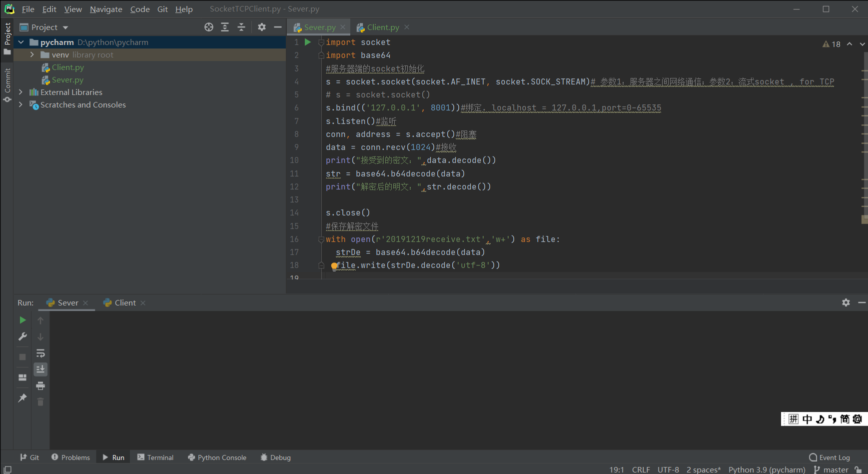Fold the with block at line 16
Screen dimensions: 868x474
pyautogui.click(x=321, y=239)
